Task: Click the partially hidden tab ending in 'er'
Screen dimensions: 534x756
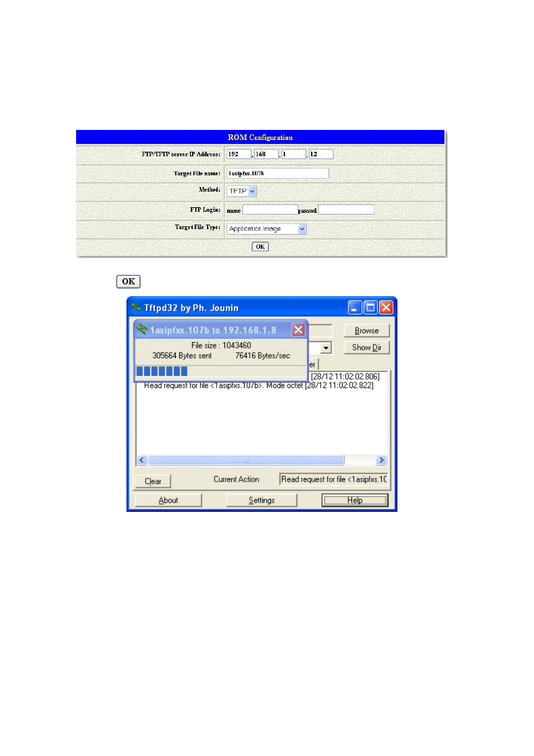Action: 312,365
